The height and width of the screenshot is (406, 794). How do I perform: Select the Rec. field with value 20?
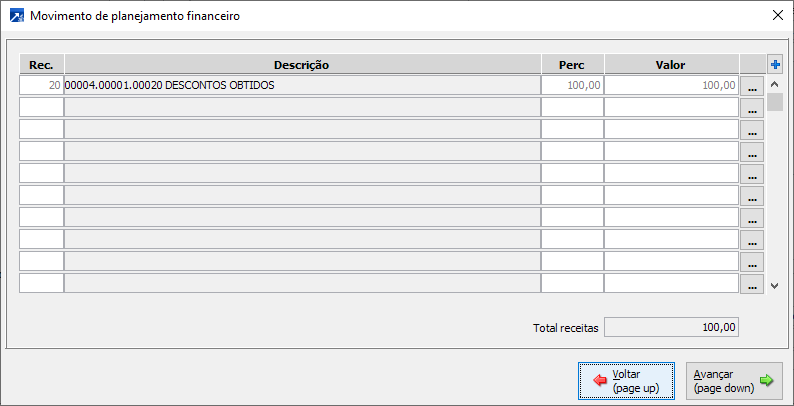42,86
